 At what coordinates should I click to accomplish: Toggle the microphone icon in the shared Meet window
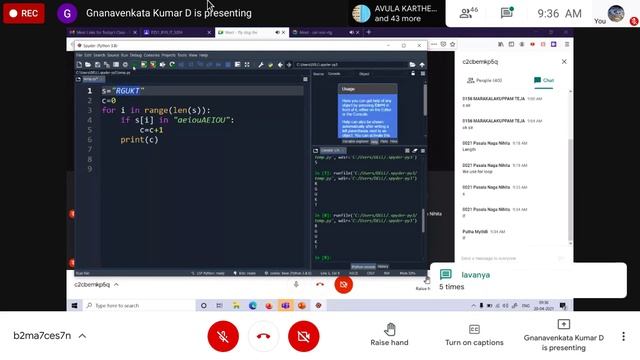(x=296, y=284)
